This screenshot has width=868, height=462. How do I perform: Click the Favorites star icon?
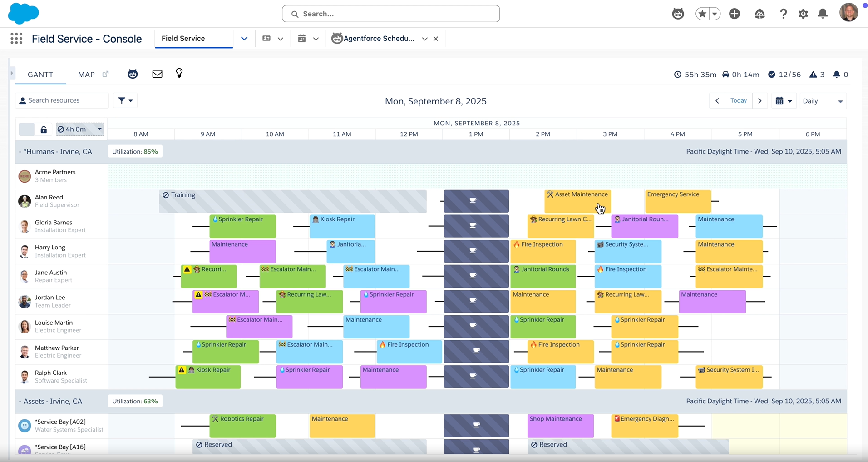coord(702,14)
